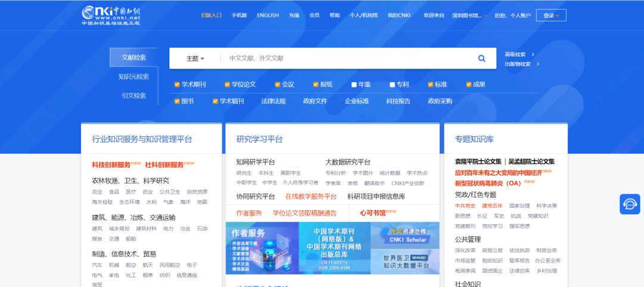Click the 旧版入口 link in header

pyautogui.click(x=211, y=15)
